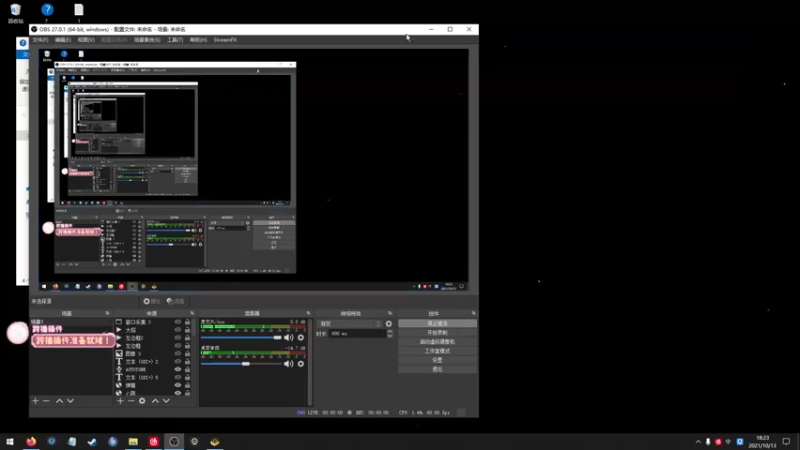Open source properties gear below Sources list

point(142,401)
